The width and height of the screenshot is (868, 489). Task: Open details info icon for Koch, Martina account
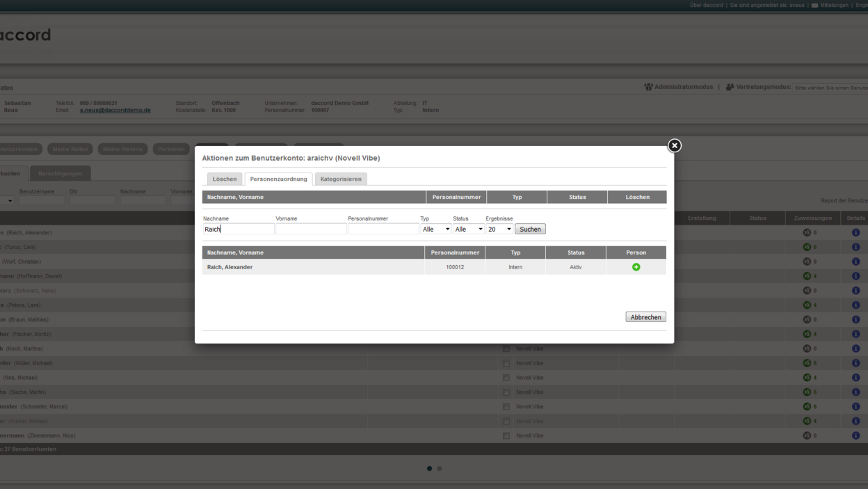pyautogui.click(x=855, y=348)
